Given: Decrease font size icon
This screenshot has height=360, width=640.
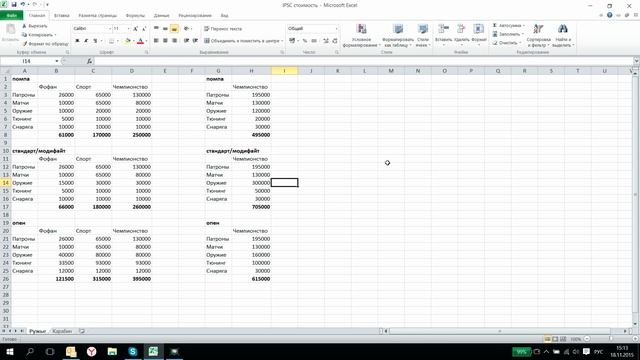Looking at the screenshot, I should [x=144, y=29].
